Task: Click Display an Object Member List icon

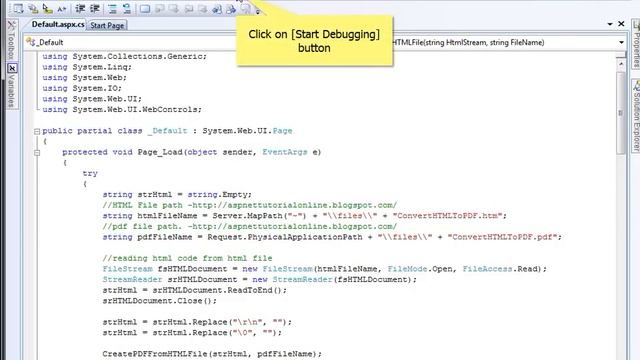Action: pyautogui.click(x=18, y=8)
